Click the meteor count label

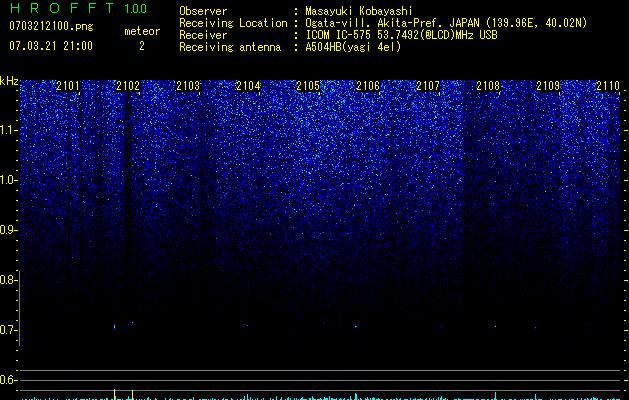pyautogui.click(x=142, y=31)
